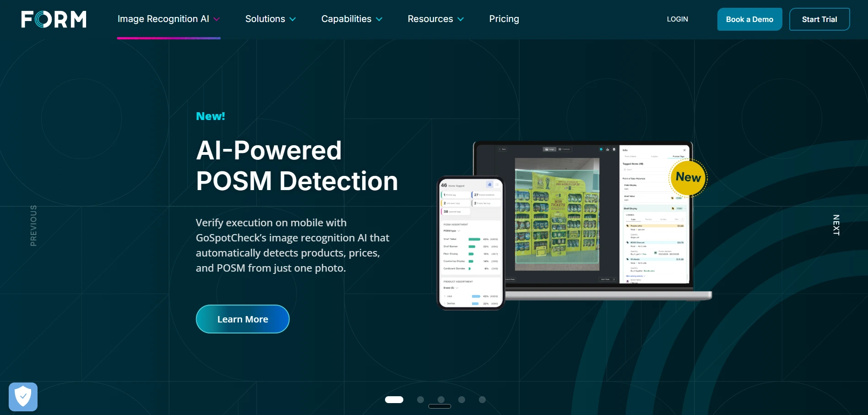Image resolution: width=868 pixels, height=415 pixels.
Task: Click the phone mockup showing 46 items tagged
Action: (x=471, y=243)
